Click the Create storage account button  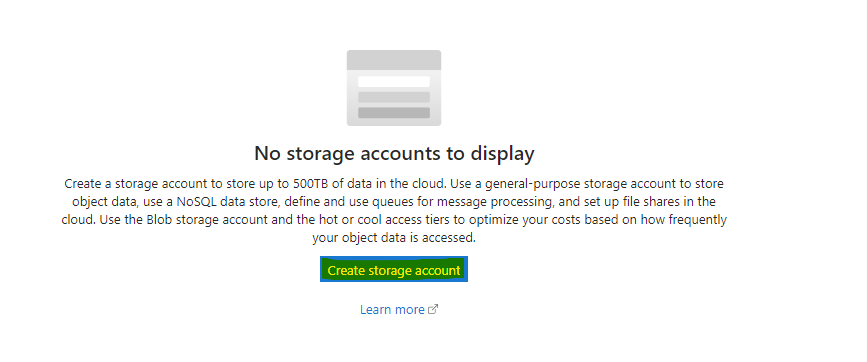point(394,269)
